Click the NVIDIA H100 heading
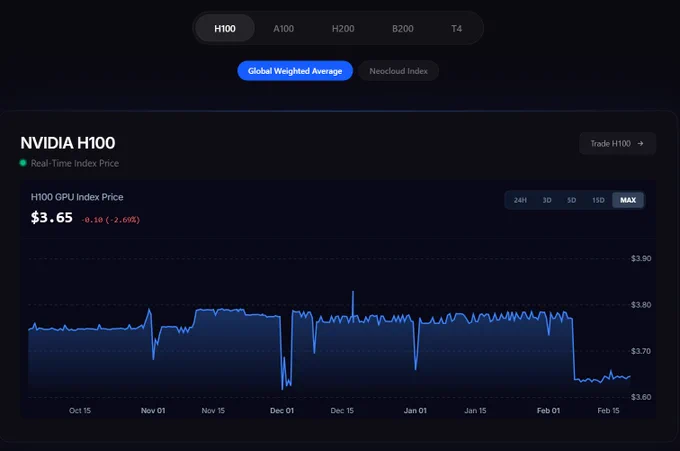 [x=68, y=143]
